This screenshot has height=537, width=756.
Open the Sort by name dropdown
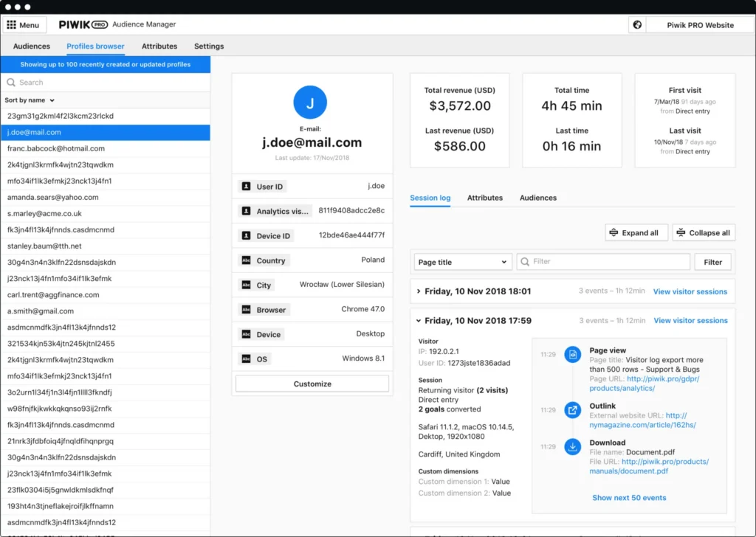pyautogui.click(x=27, y=100)
